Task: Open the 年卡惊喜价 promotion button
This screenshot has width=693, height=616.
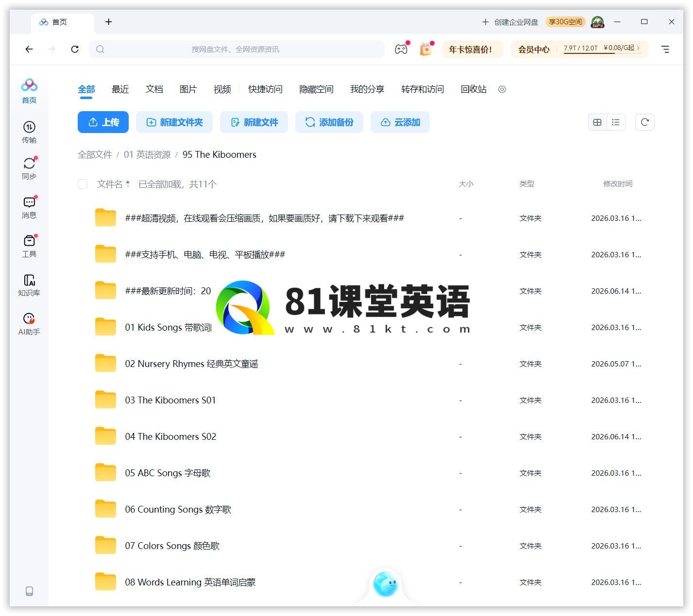Action: (x=472, y=49)
